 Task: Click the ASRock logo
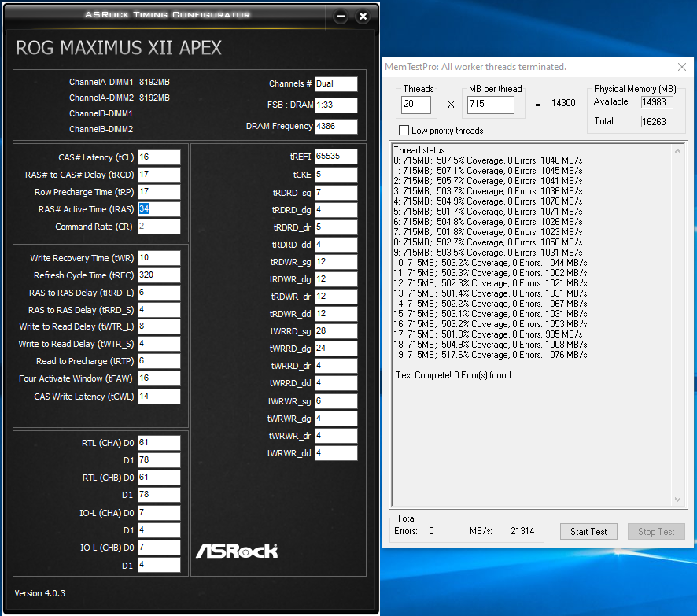coord(237,551)
